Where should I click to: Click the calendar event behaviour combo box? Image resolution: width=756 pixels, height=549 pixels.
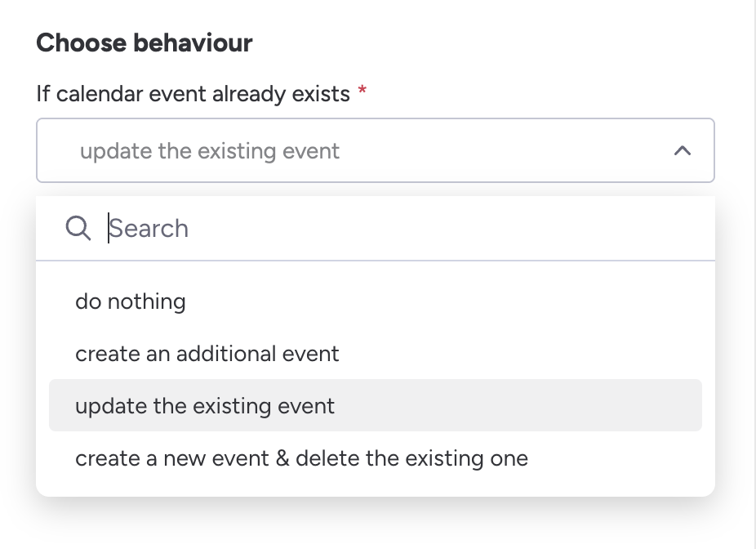[376, 151]
